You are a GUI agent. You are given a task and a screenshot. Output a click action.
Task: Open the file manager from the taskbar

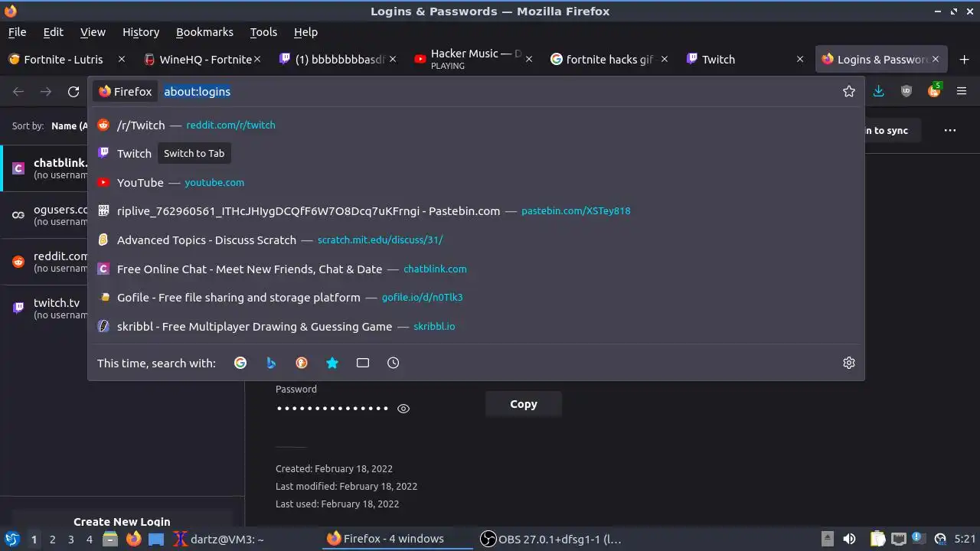click(110, 539)
